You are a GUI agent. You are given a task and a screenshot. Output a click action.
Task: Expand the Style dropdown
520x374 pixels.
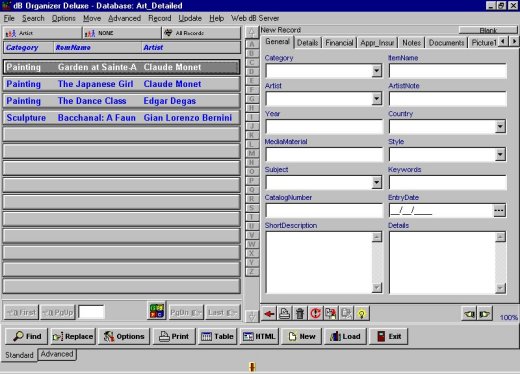[x=500, y=154]
